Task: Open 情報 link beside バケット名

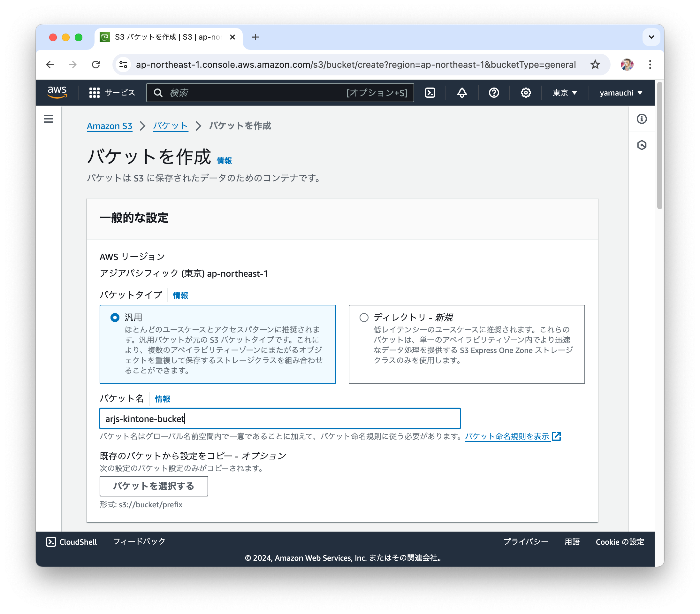Action: (163, 399)
